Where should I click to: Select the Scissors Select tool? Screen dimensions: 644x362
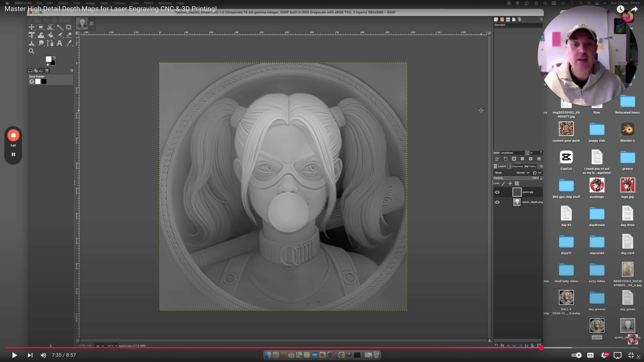(50, 27)
